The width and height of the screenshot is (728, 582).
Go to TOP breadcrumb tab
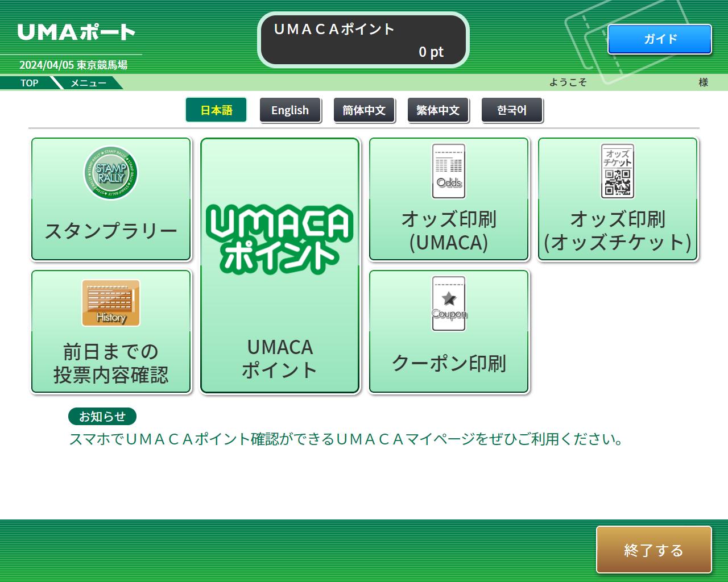[30, 83]
